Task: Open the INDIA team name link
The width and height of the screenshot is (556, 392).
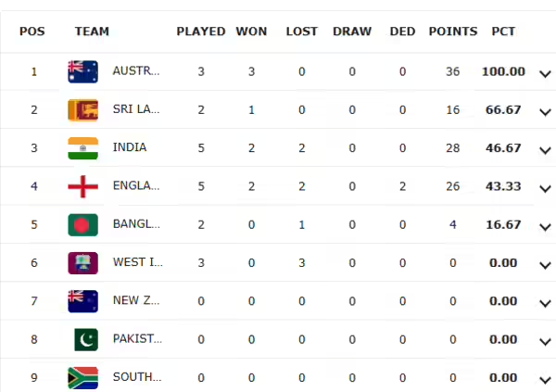Action: 130,147
